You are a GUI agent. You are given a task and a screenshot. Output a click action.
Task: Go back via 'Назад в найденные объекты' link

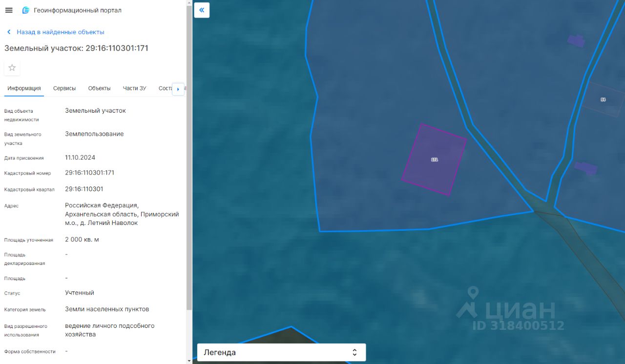click(x=61, y=32)
